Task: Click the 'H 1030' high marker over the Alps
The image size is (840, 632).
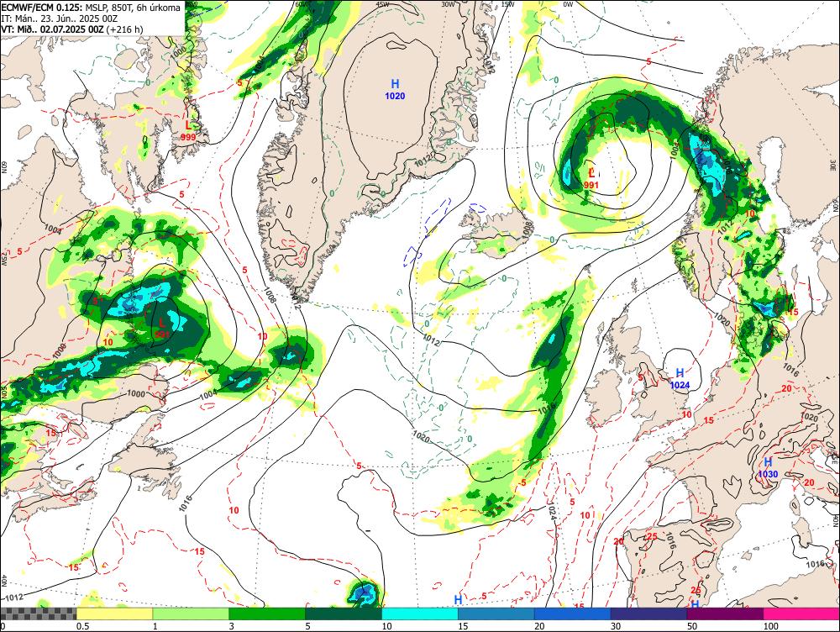Action: (x=768, y=467)
